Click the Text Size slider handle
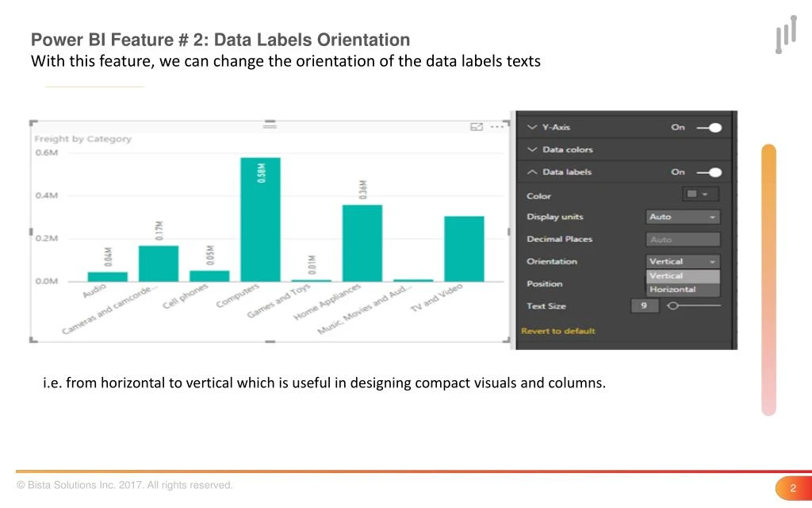This screenshot has height=508, width=812. coord(673,304)
